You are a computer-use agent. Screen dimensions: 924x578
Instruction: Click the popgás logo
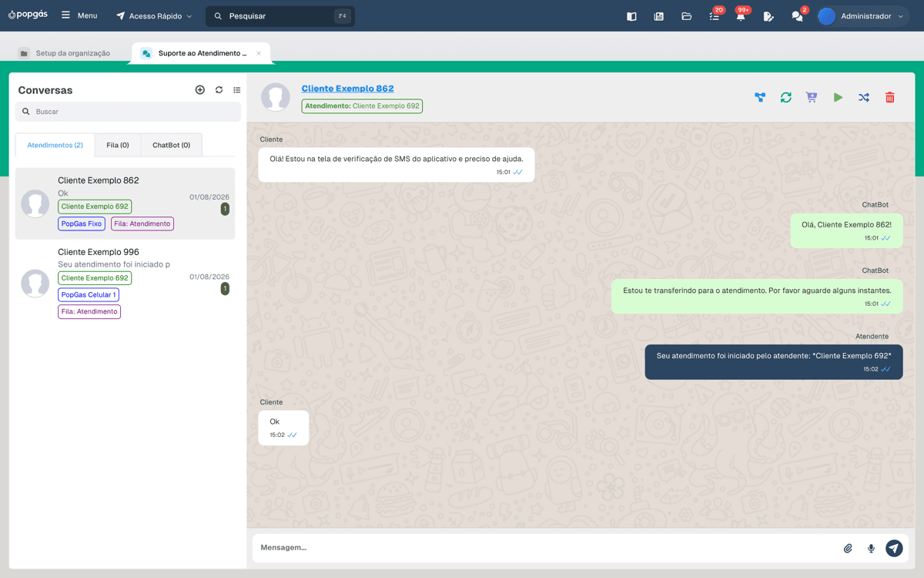click(x=29, y=15)
